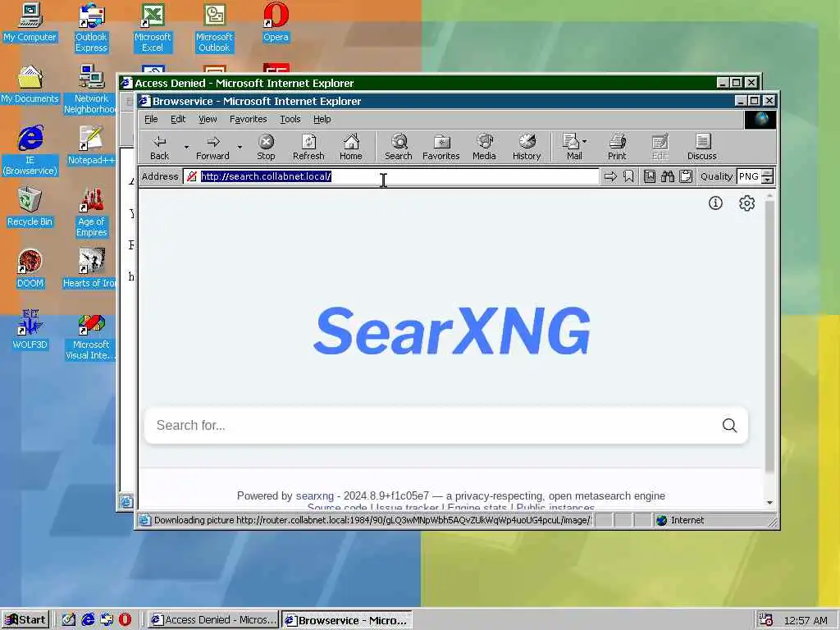
Task: Open the Discuss toolbar button
Action: [x=702, y=147]
